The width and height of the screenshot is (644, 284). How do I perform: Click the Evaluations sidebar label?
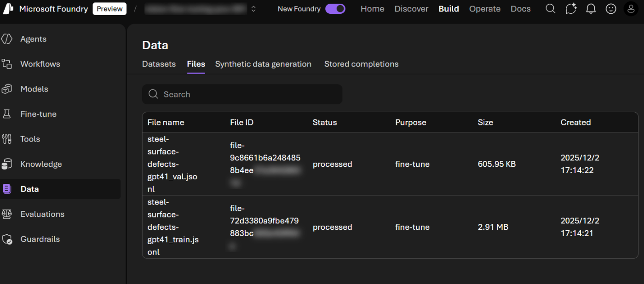42,214
